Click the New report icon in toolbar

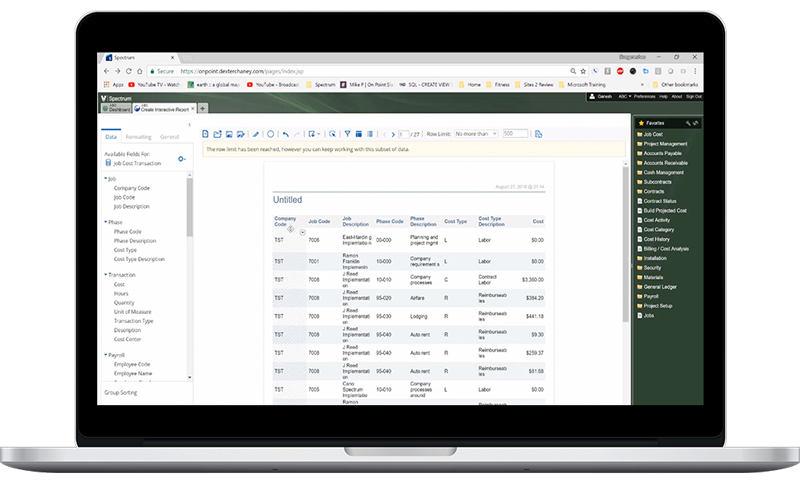205,134
